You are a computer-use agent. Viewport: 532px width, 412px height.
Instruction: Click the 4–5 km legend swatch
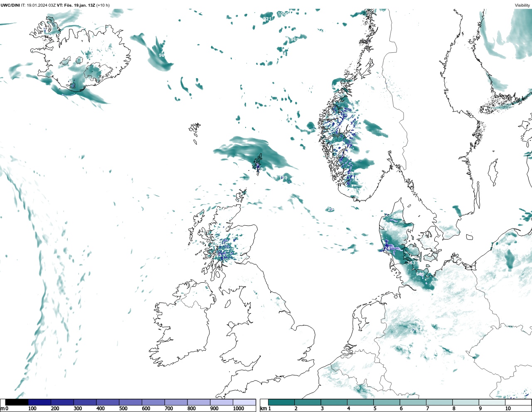(360, 402)
